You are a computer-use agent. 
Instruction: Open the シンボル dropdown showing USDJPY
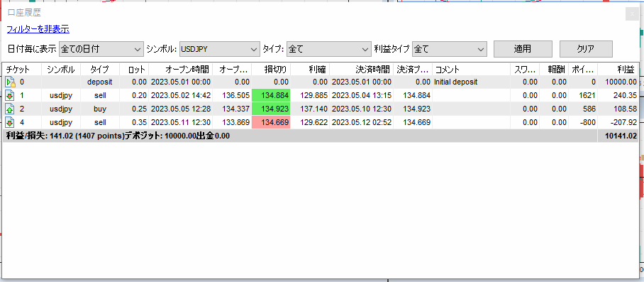click(x=220, y=49)
